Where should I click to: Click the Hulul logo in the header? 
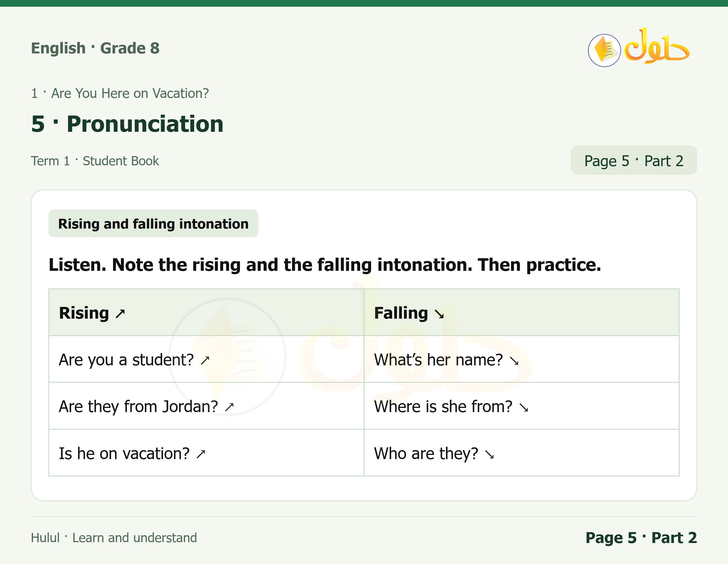(x=639, y=47)
